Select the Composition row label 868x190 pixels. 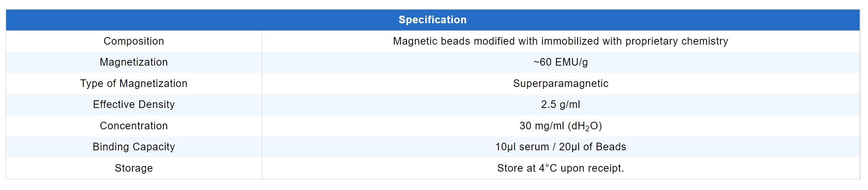[x=134, y=41]
